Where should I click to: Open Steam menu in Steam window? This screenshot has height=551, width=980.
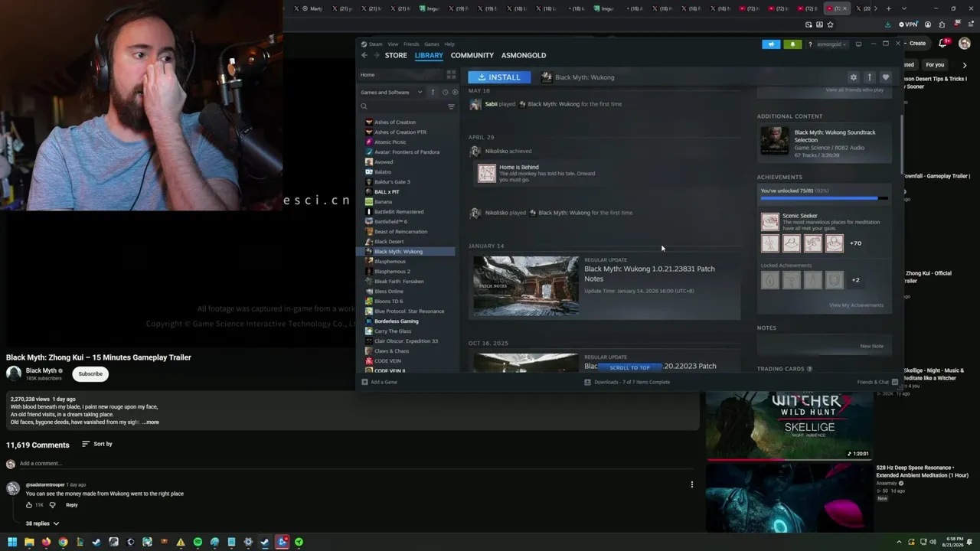(x=376, y=44)
